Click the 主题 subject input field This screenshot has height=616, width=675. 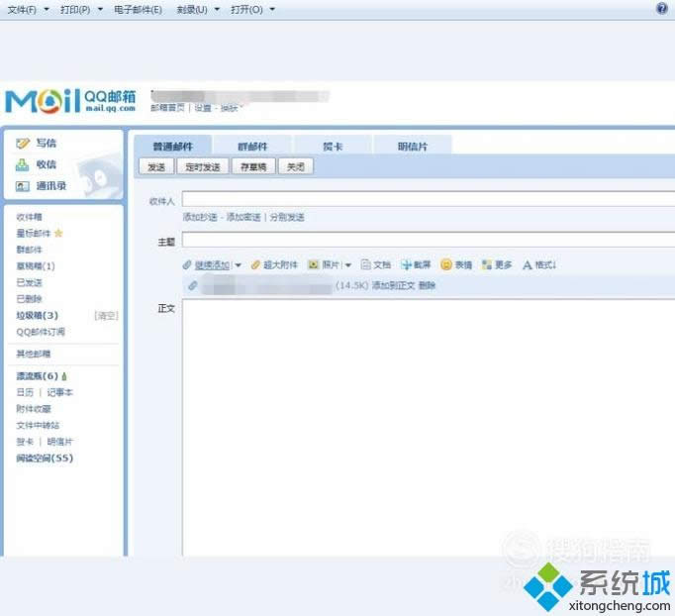click(x=429, y=239)
